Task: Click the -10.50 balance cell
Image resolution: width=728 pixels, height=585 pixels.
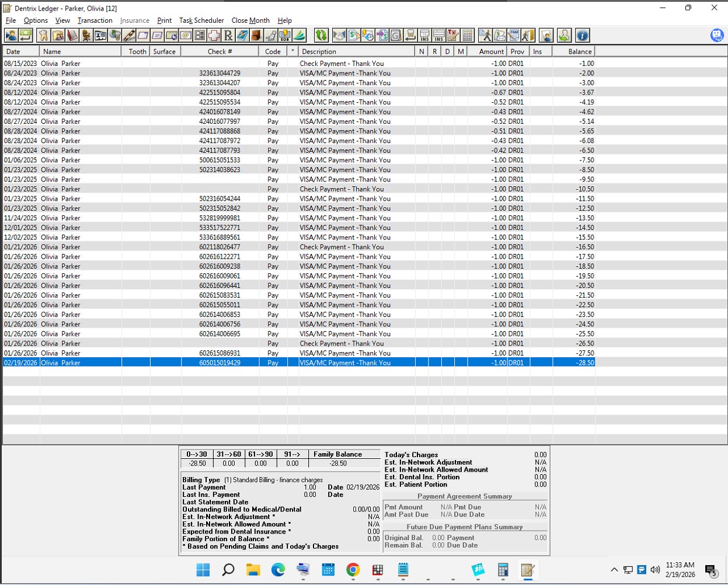Action: click(x=585, y=189)
